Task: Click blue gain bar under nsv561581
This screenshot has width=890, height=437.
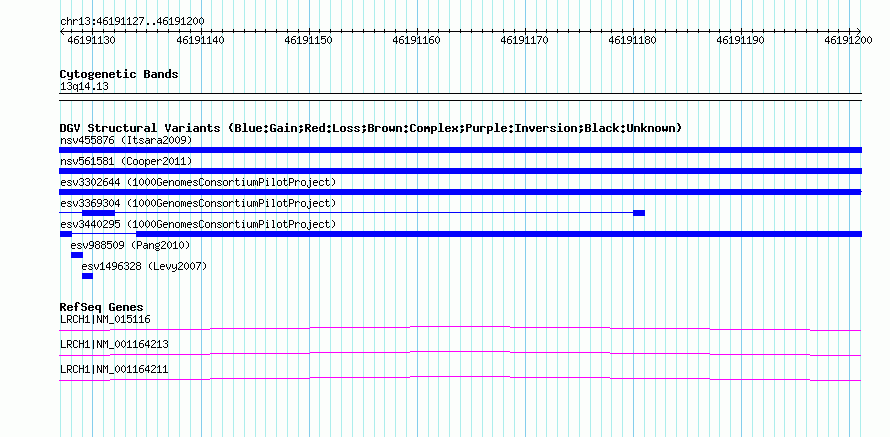Action: 460,171
